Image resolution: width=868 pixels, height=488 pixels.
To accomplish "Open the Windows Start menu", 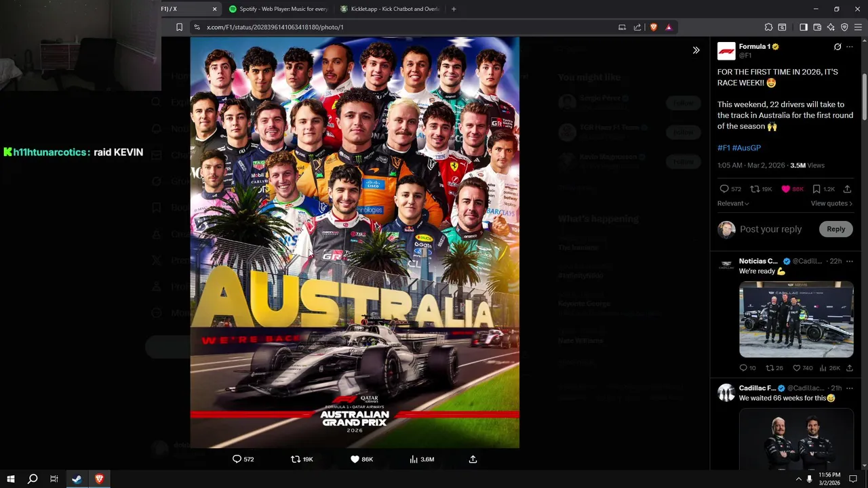I will pyautogui.click(x=10, y=479).
